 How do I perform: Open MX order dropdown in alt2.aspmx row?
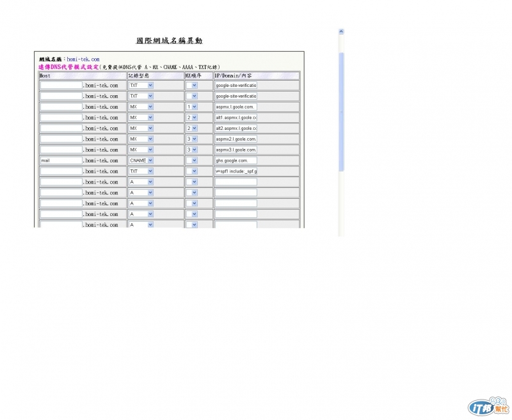(x=192, y=128)
